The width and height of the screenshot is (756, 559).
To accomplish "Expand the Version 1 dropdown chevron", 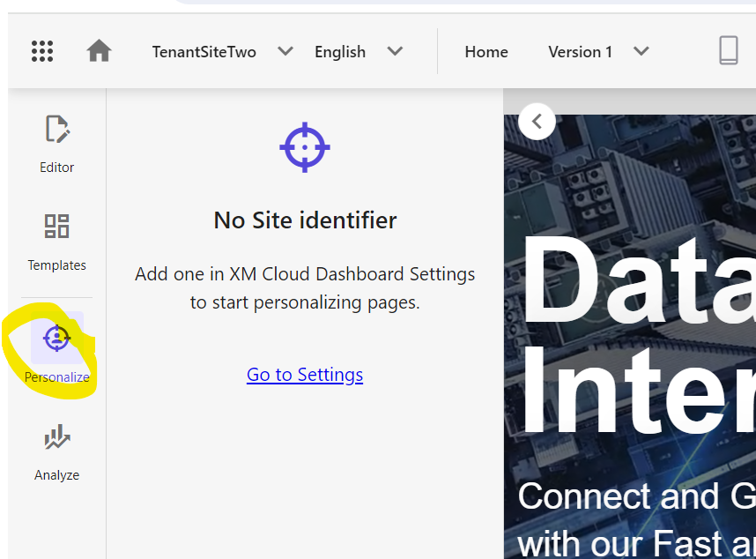I will coord(641,51).
